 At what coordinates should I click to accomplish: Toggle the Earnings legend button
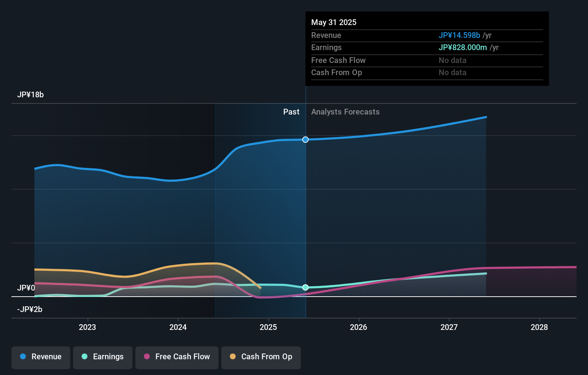[x=103, y=357]
